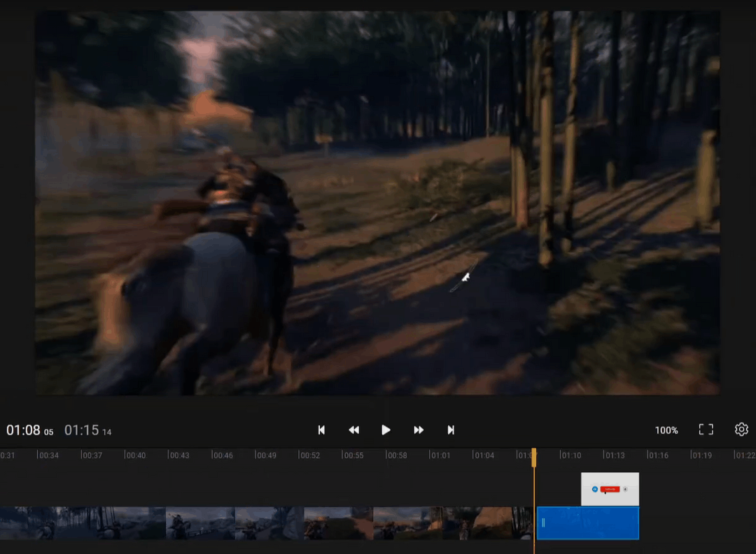Click the 00:58 mark on the ruler

pyautogui.click(x=397, y=455)
